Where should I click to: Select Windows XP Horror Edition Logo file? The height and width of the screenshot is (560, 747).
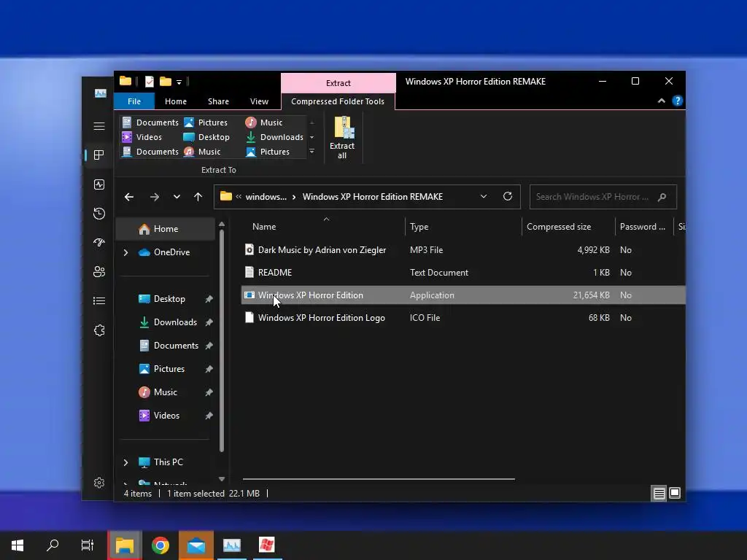coord(463,318)
